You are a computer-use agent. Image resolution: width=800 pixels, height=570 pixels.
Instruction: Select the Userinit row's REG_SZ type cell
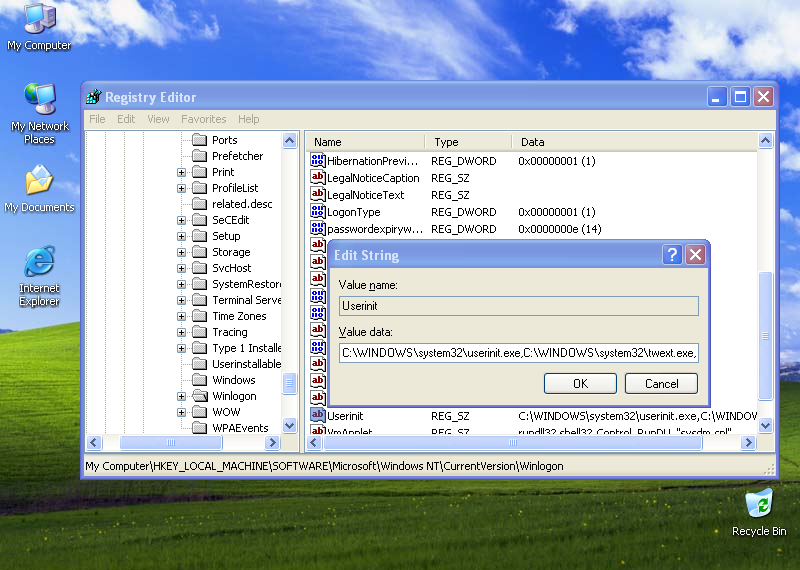(450, 416)
